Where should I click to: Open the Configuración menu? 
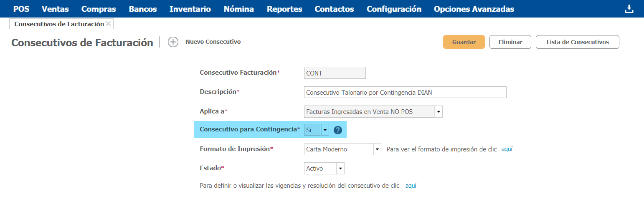click(x=394, y=9)
